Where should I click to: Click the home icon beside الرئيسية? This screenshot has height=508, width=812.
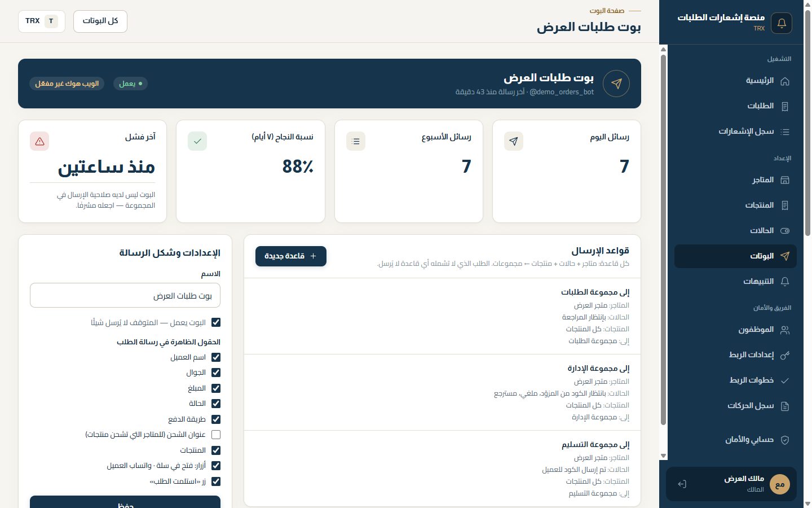(x=784, y=81)
